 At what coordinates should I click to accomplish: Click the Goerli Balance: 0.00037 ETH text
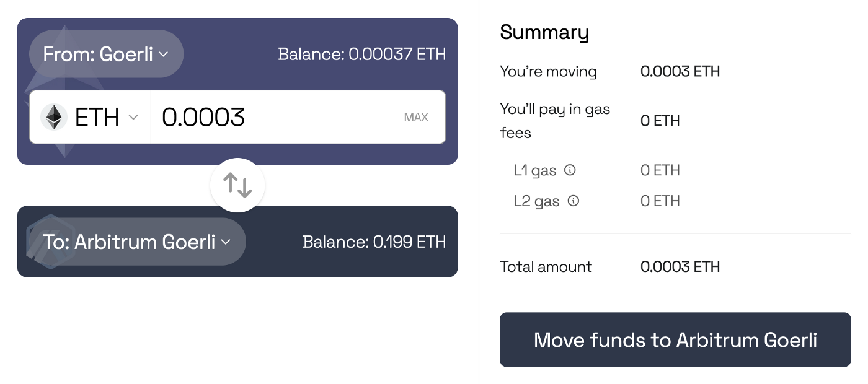[362, 54]
